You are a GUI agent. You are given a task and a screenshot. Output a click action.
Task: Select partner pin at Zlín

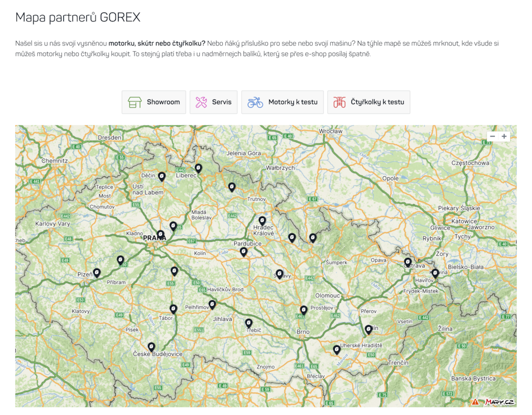pos(368,329)
